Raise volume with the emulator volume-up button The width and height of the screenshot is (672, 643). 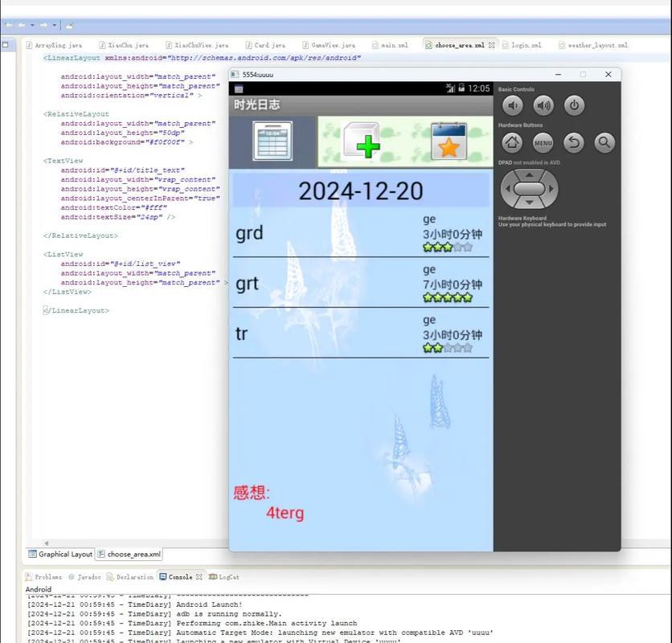coord(543,105)
